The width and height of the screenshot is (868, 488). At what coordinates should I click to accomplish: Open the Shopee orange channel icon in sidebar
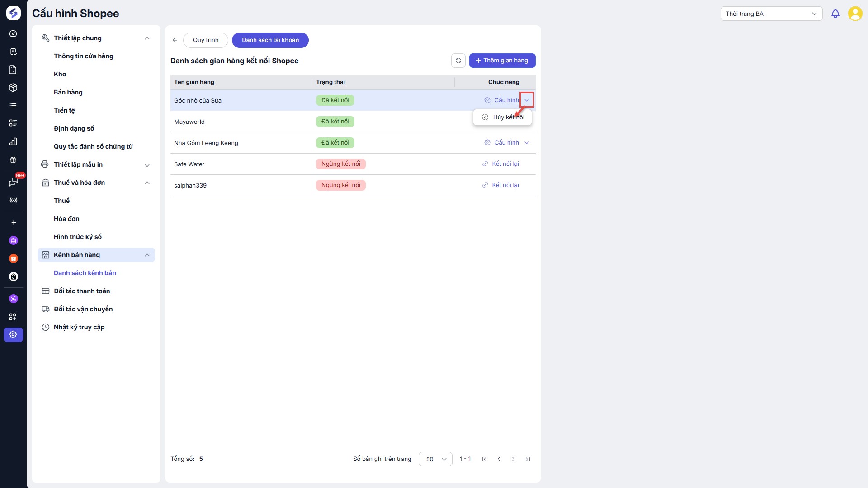tap(14, 258)
